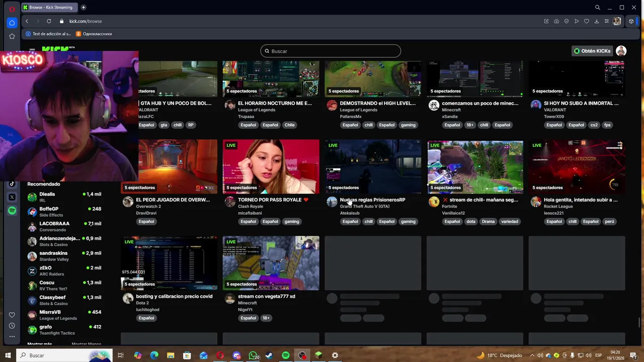Viewport: 644px width, 362px height.
Task: Click the edit page icon in the address bar
Action: tap(546, 21)
